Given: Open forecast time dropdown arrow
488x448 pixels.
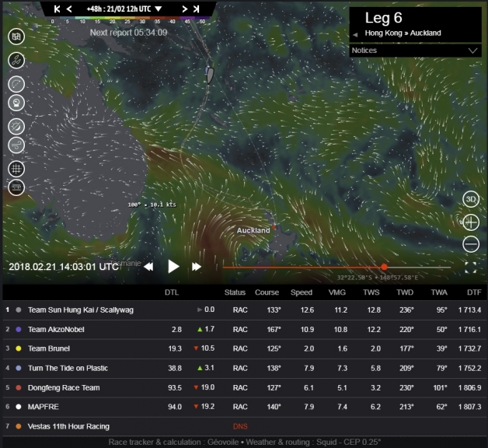Looking at the screenshot, I should (x=159, y=9).
